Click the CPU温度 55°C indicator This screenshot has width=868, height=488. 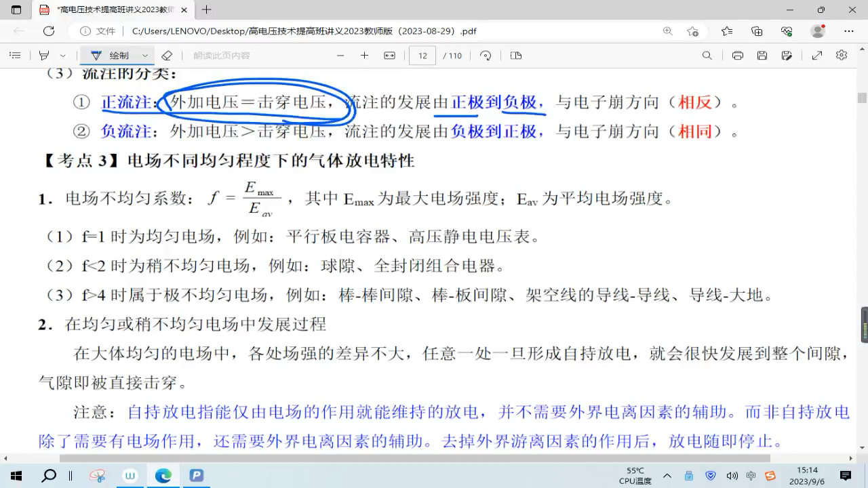coord(635,475)
